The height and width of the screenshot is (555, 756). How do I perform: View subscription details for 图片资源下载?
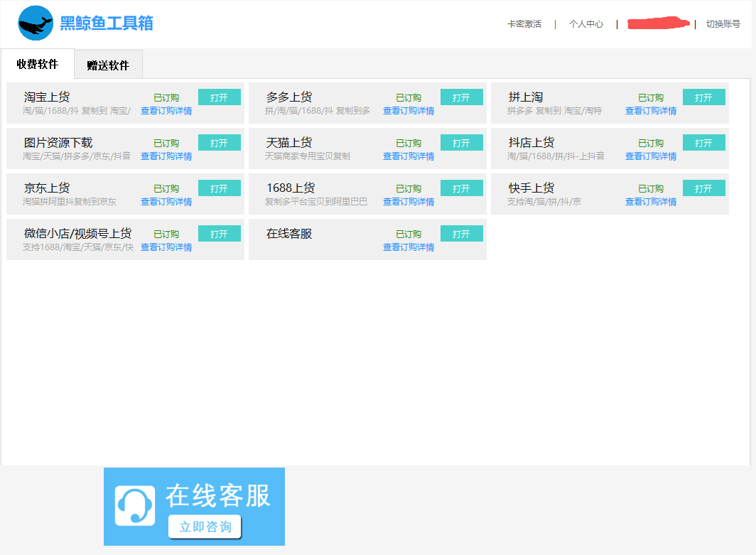tap(166, 156)
